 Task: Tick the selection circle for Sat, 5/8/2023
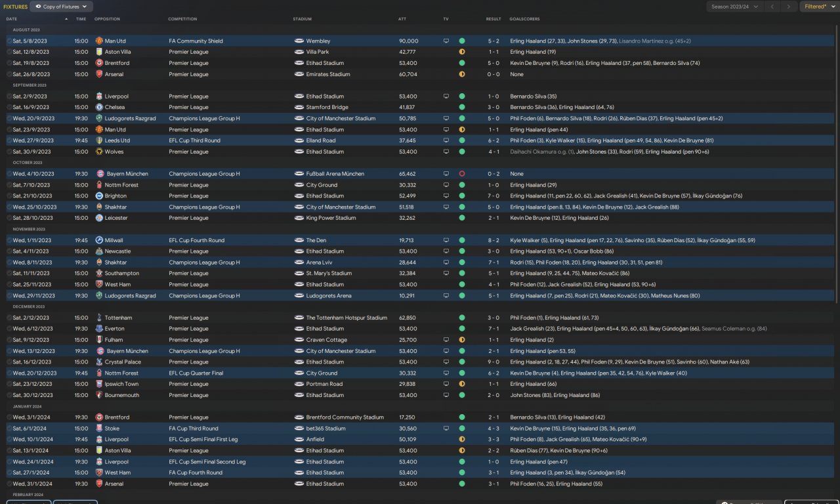tap(9, 41)
